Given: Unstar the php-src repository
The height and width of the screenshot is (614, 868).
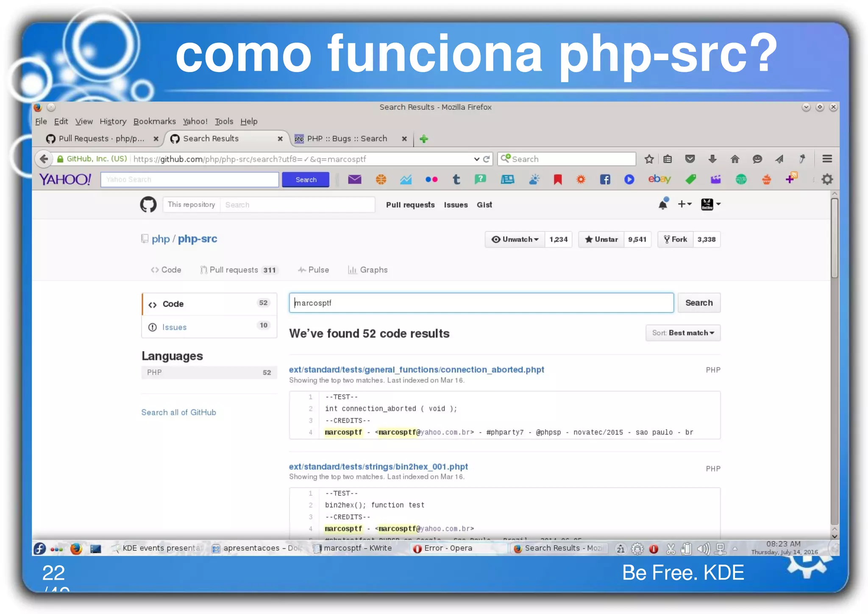Looking at the screenshot, I should pyautogui.click(x=601, y=239).
